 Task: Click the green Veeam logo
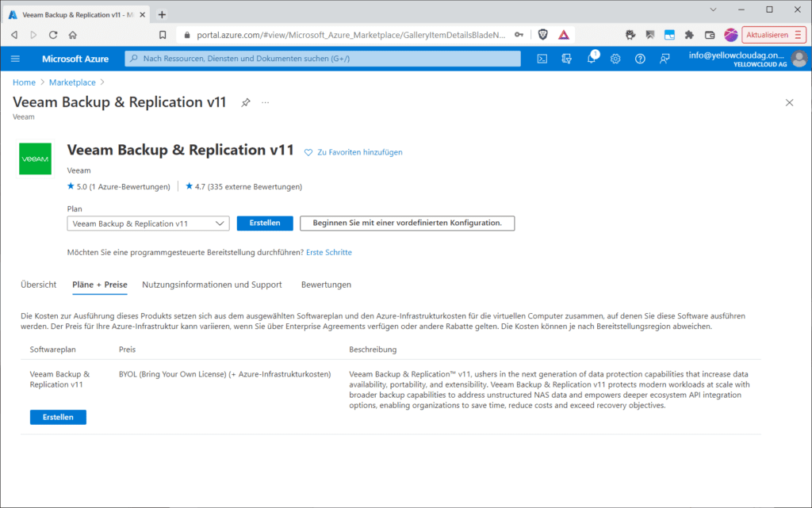pos(35,159)
